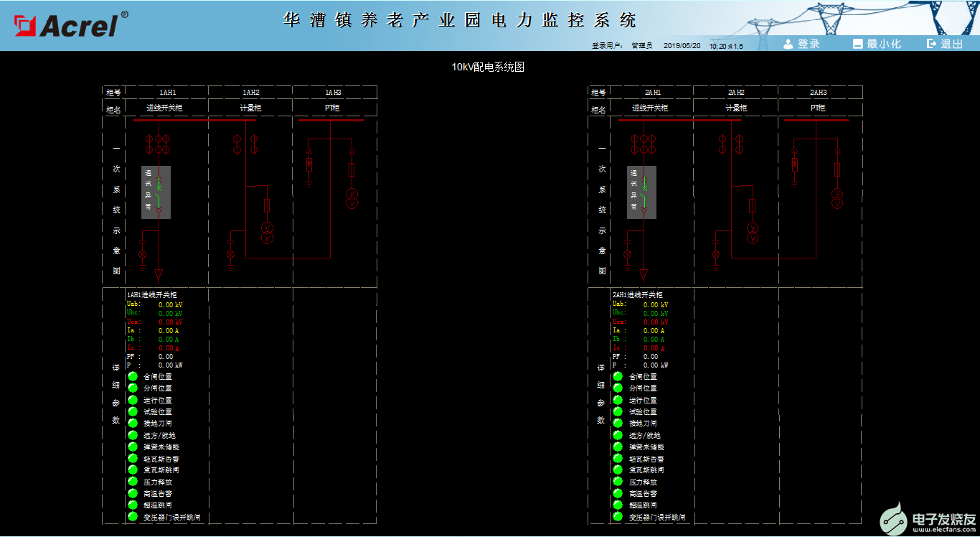Click the 10kV配电系统图 title text
The width and height of the screenshot is (980, 537).
click(x=488, y=67)
